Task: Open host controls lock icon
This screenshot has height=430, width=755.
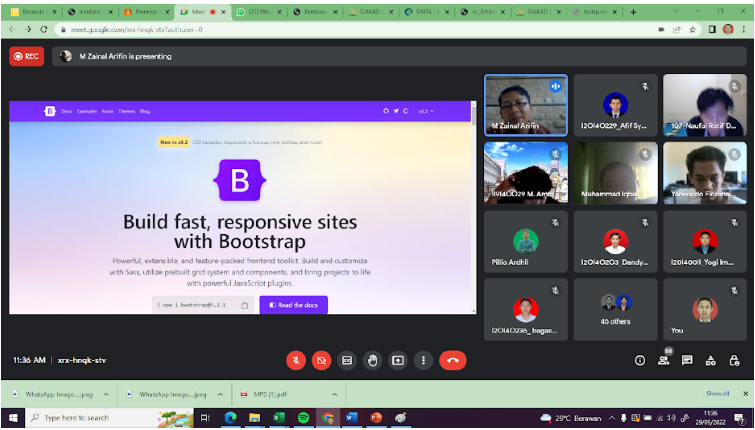Action: pyautogui.click(x=734, y=360)
